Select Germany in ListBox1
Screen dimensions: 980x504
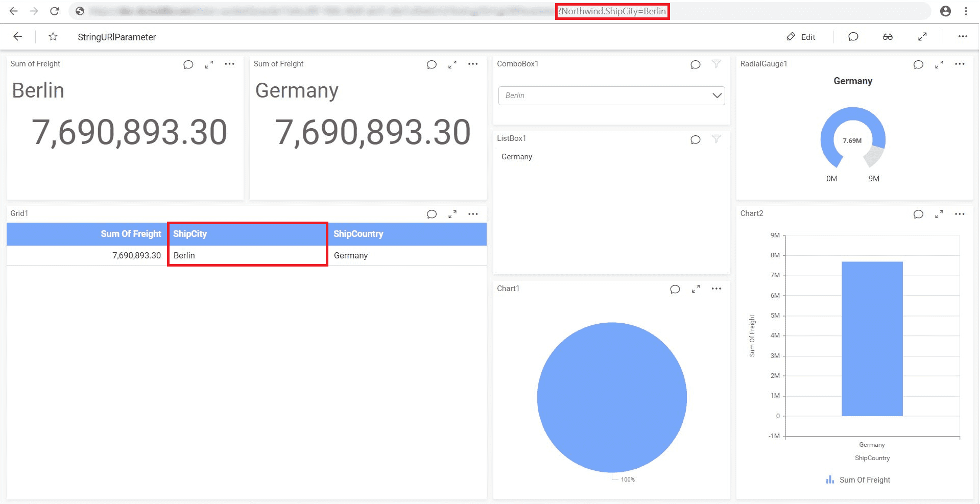(516, 157)
